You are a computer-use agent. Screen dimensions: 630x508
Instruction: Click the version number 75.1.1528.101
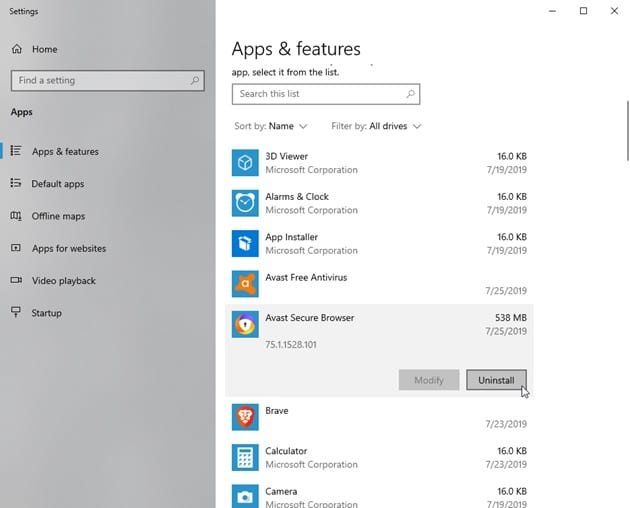tap(291, 344)
